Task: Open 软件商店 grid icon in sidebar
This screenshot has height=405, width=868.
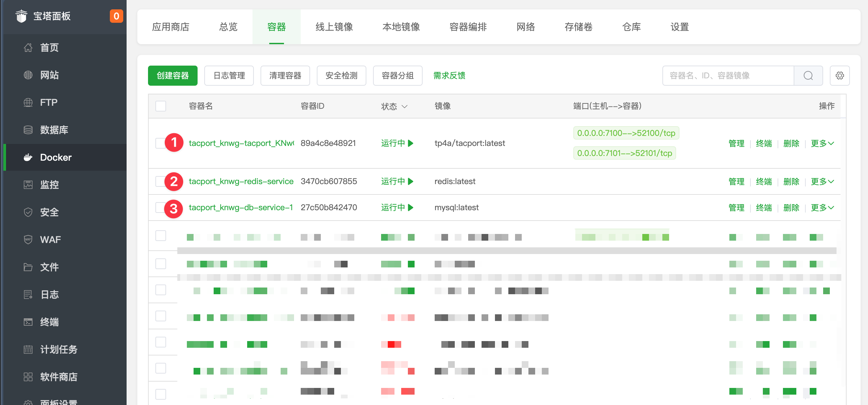Action: coord(28,377)
